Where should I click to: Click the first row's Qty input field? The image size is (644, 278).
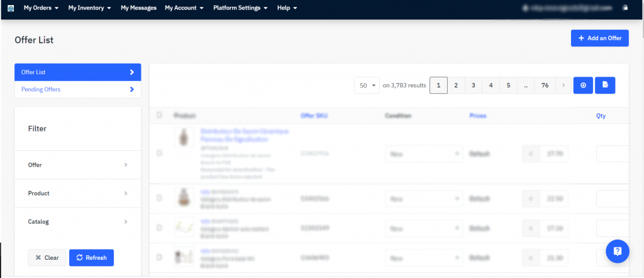point(613,153)
